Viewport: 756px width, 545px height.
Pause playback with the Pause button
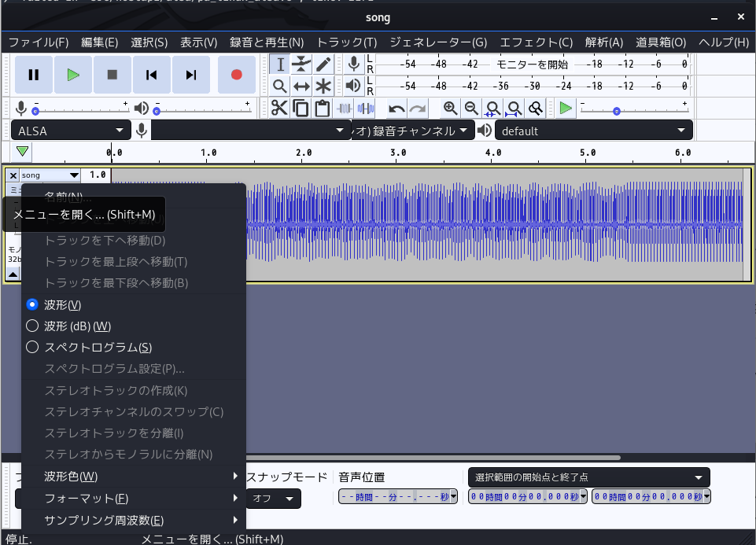coord(33,75)
